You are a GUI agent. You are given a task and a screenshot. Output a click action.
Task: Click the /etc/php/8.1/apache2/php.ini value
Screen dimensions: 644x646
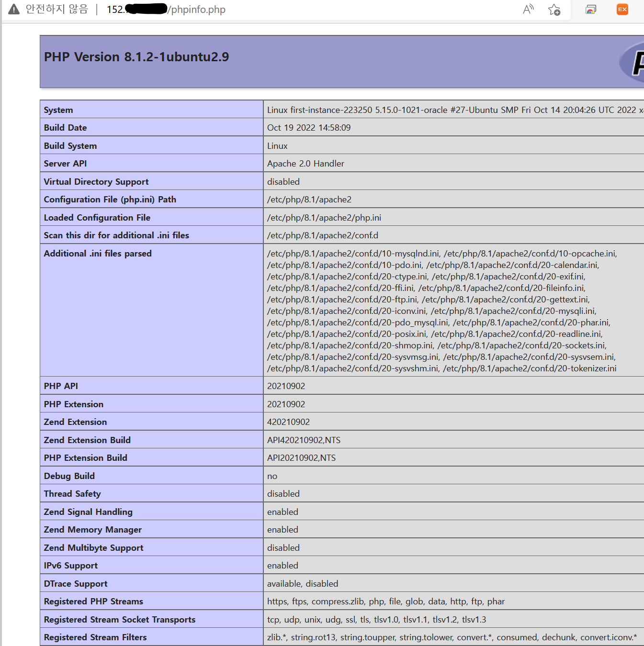tap(324, 218)
